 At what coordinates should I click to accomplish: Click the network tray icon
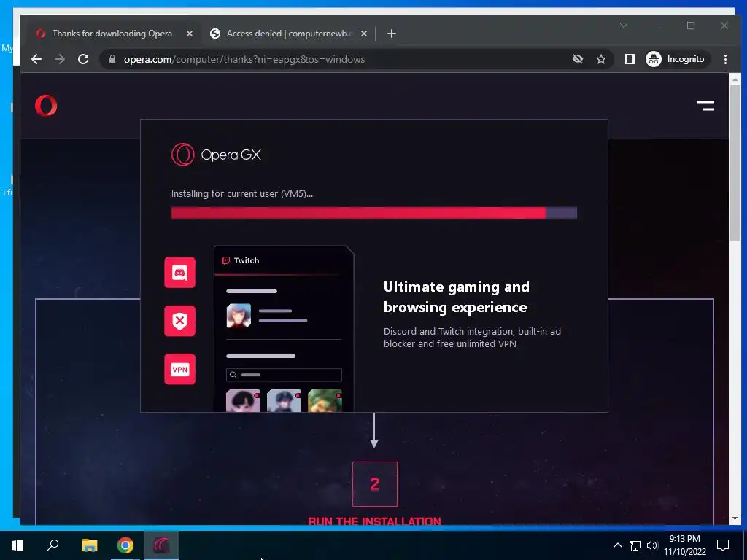coord(635,545)
